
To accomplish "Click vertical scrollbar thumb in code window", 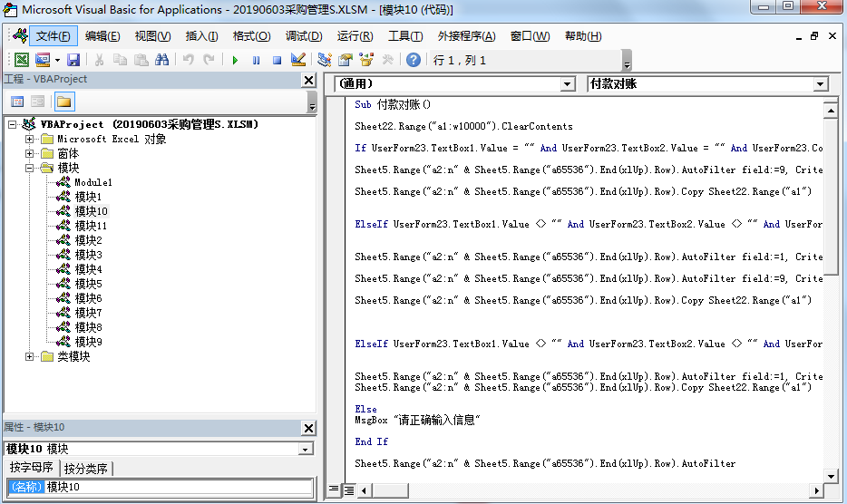I will tap(831, 197).
